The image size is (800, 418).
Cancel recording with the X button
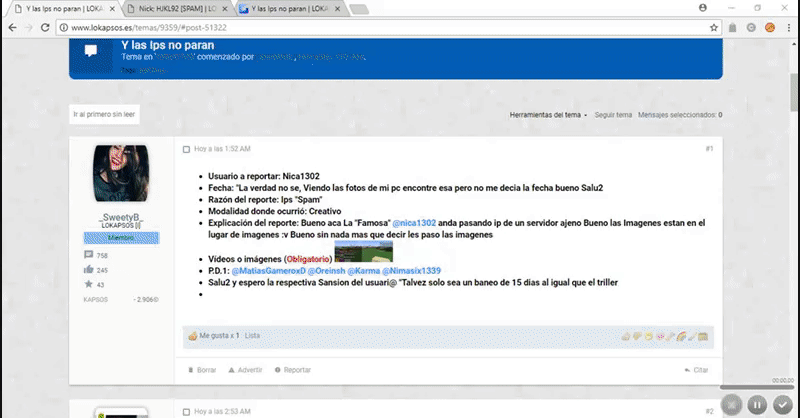[733, 404]
